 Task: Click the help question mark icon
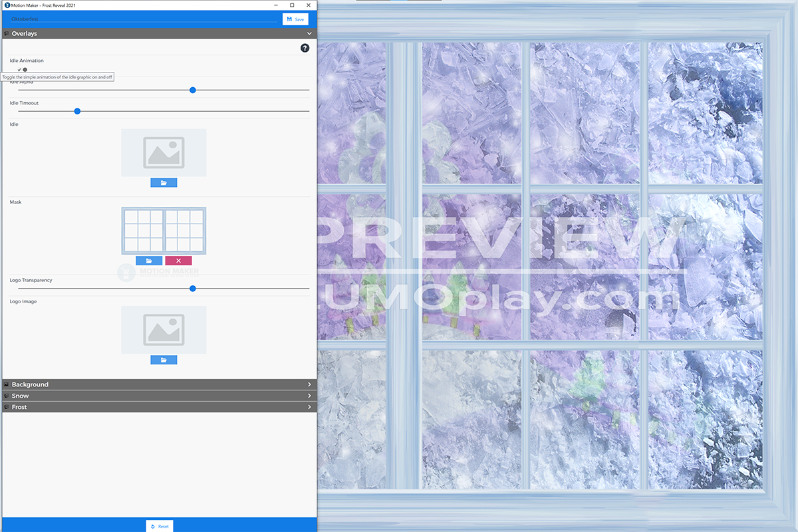305,48
